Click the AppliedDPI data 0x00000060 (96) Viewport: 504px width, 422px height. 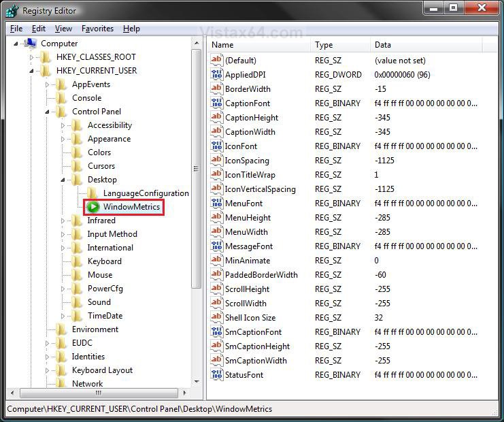pos(402,75)
